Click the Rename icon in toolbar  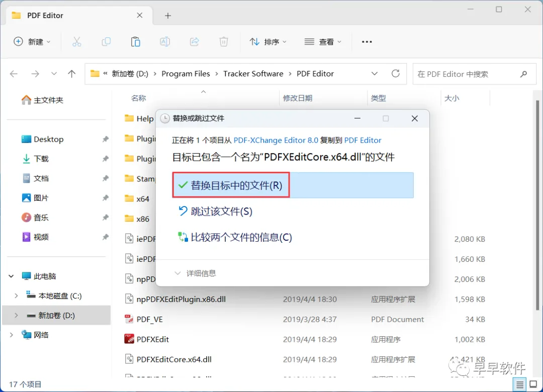click(165, 42)
